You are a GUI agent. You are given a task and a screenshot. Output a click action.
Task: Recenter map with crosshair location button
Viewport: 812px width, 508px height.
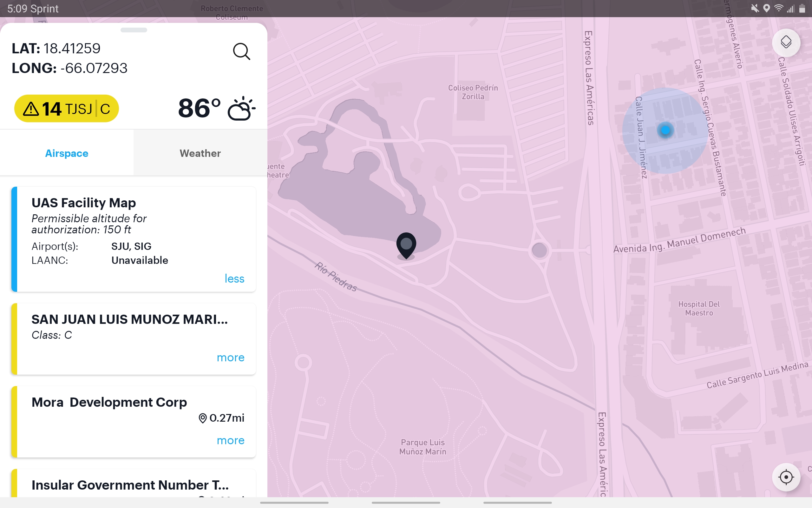(786, 477)
